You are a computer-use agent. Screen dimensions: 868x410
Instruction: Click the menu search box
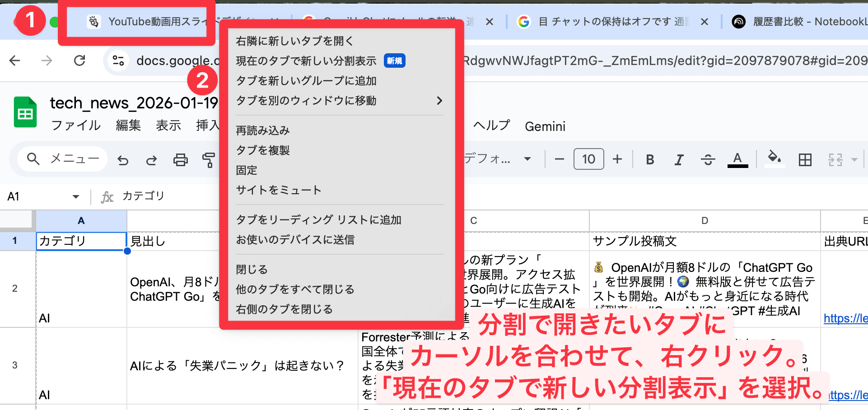[x=63, y=159]
